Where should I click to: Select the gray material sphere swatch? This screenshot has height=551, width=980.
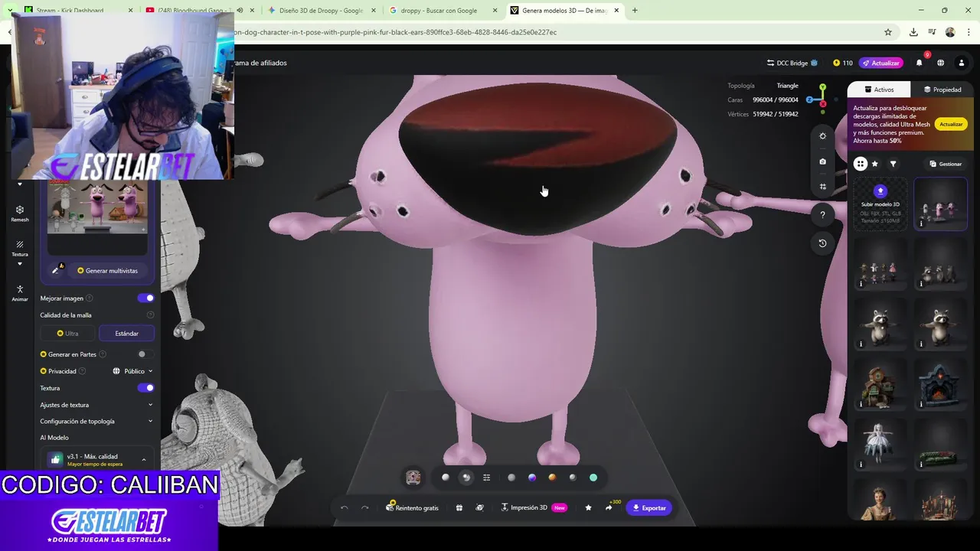pyautogui.click(x=511, y=478)
